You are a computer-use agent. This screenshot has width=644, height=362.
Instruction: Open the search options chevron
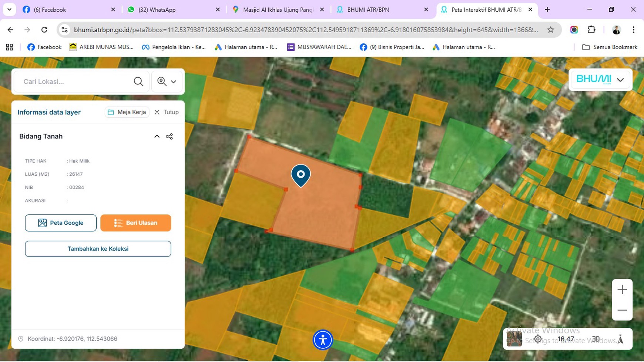pyautogui.click(x=173, y=81)
